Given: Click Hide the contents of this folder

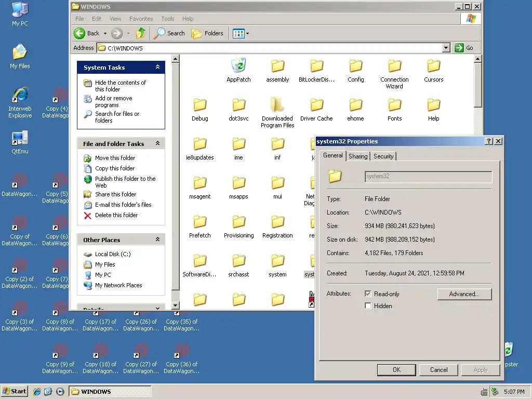Looking at the screenshot, I should coord(120,86).
